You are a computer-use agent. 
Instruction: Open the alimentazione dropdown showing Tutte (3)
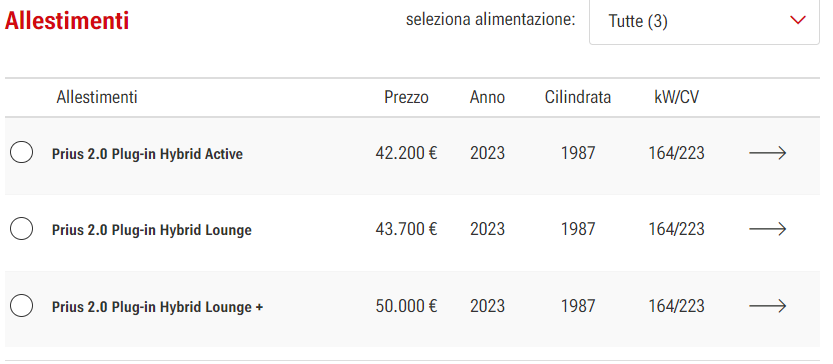click(x=704, y=22)
